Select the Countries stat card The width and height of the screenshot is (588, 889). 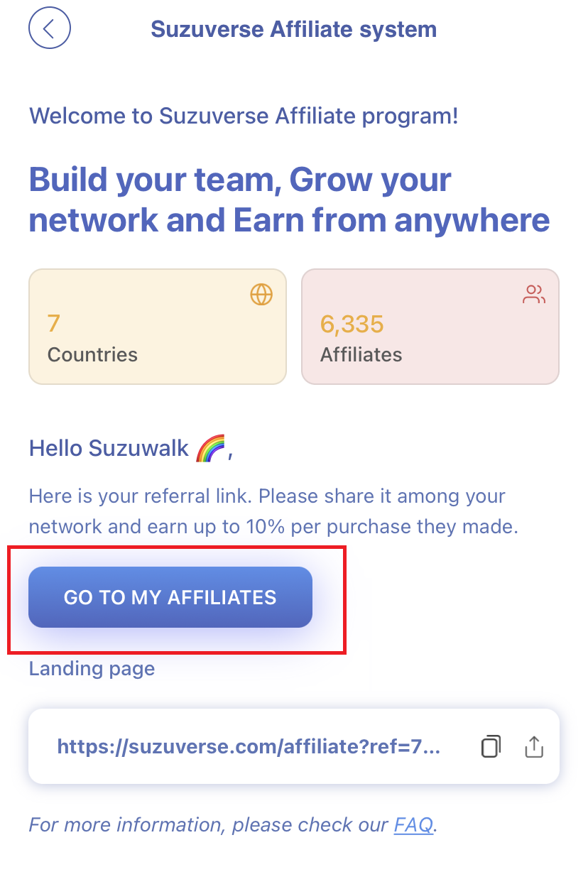(x=158, y=327)
